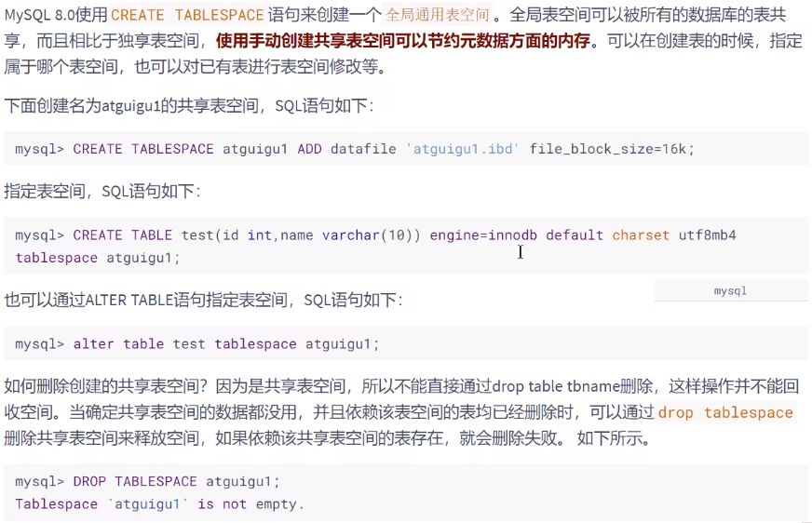Click the 'atguigu1.ibd' string in code
This screenshot has width=812, height=523.
click(463, 149)
